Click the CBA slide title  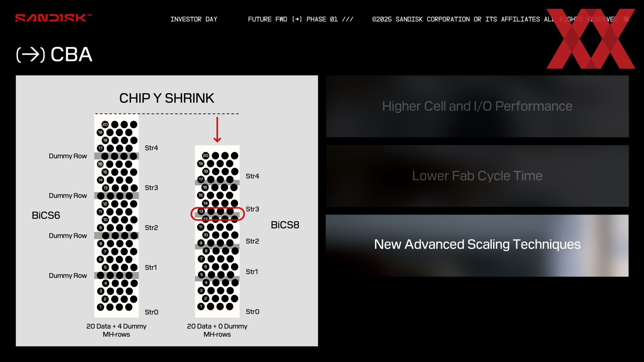(x=71, y=55)
